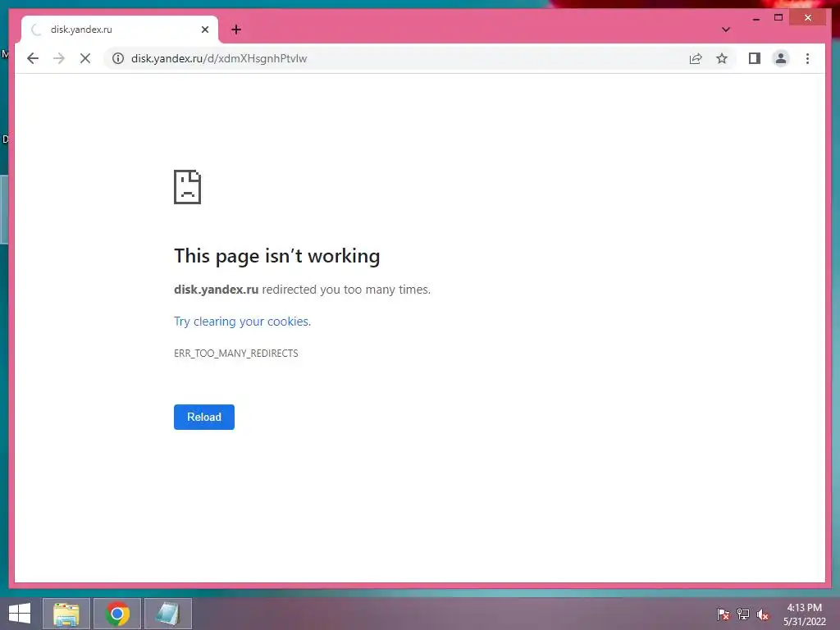Viewport: 840px width, 630px height.
Task: Open the taskbar clock and date
Action: click(804, 614)
